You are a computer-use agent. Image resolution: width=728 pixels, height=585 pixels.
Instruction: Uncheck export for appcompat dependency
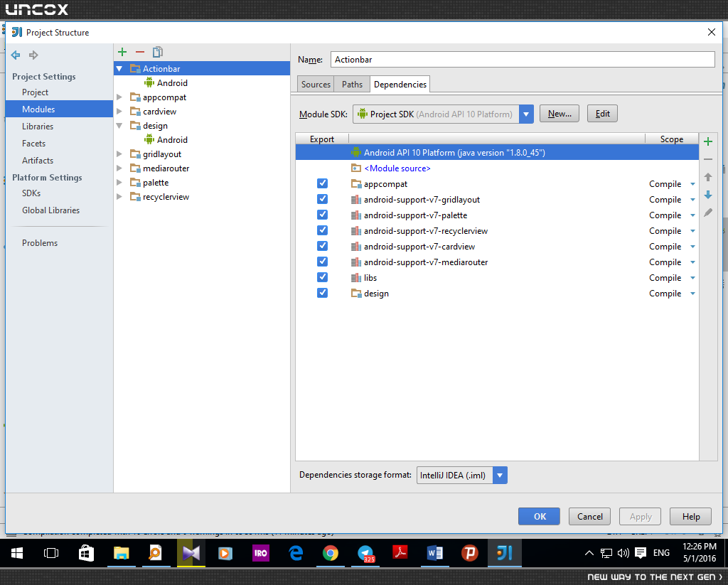pos(322,184)
